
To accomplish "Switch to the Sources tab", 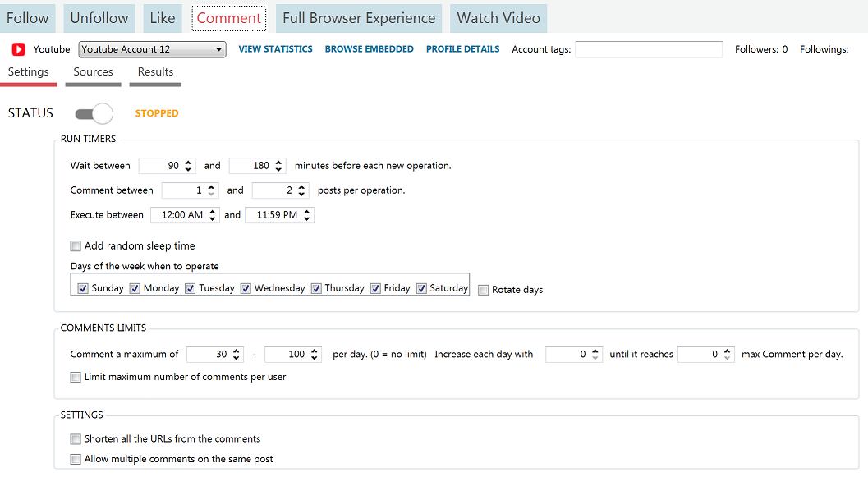I will [x=93, y=71].
